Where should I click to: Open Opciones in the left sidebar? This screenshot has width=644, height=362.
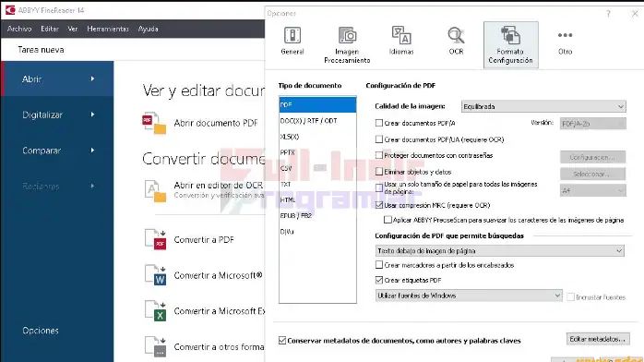click(41, 331)
